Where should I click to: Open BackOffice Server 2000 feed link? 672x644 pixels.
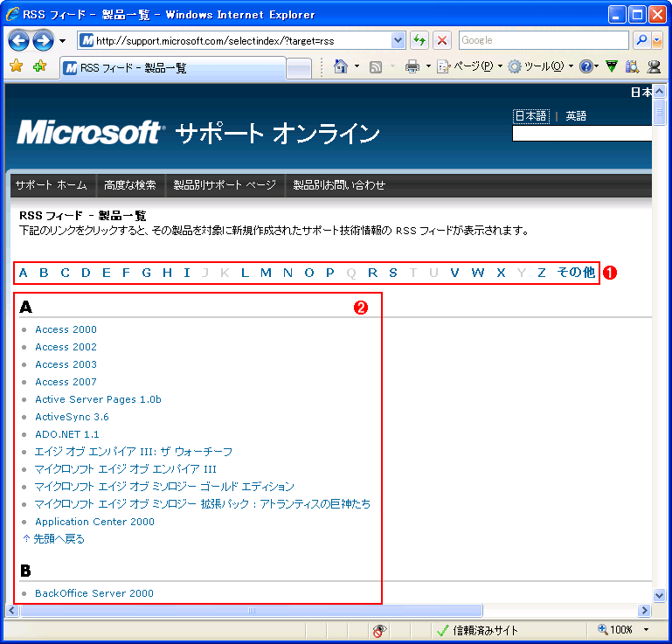coord(94,593)
